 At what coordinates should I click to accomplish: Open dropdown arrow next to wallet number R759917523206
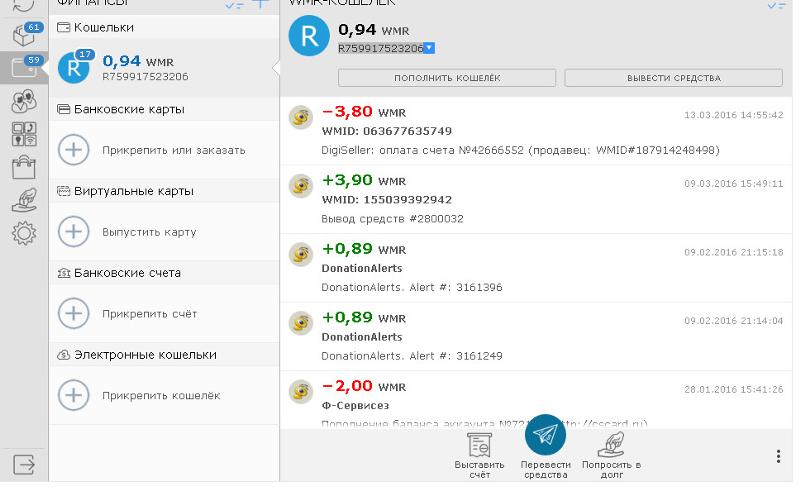tap(430, 48)
